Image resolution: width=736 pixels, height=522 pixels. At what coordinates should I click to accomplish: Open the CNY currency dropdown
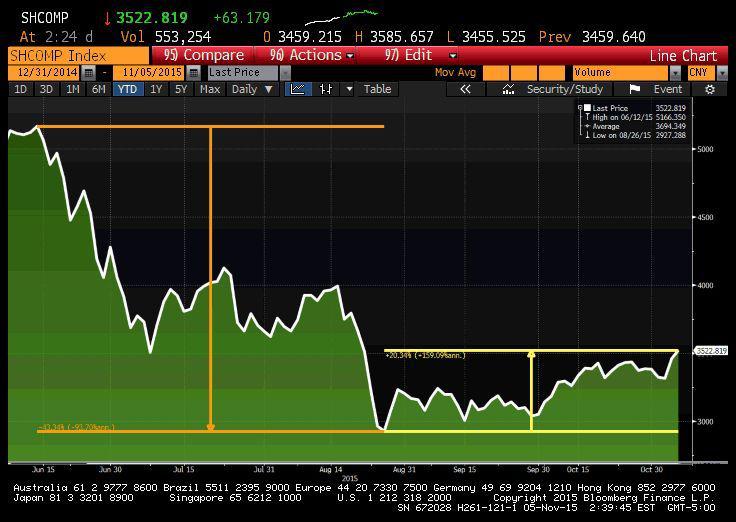click(725, 73)
